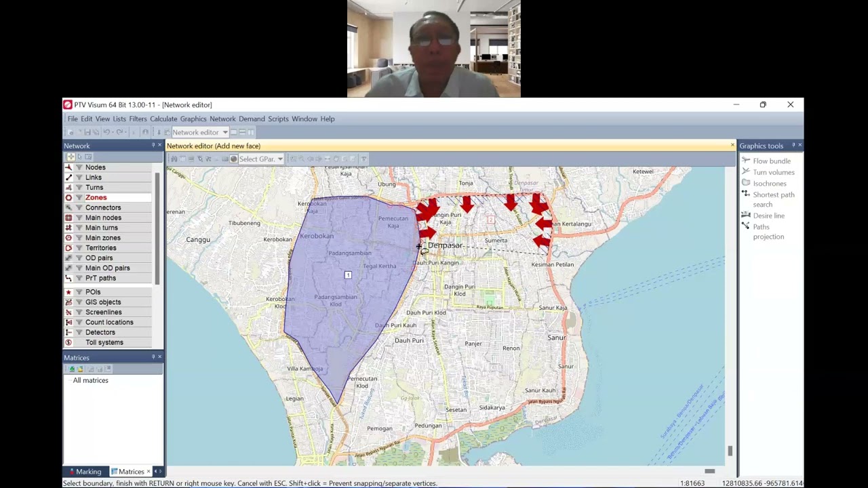Click the Matrices panel pin/auto-hide icon
Screen dimensions: 868x488
click(x=153, y=357)
